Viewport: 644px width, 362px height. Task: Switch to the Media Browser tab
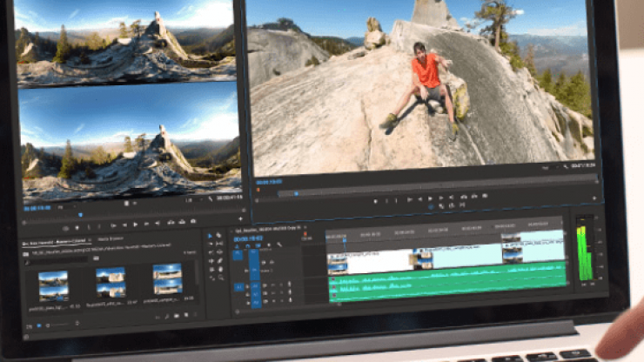point(110,238)
